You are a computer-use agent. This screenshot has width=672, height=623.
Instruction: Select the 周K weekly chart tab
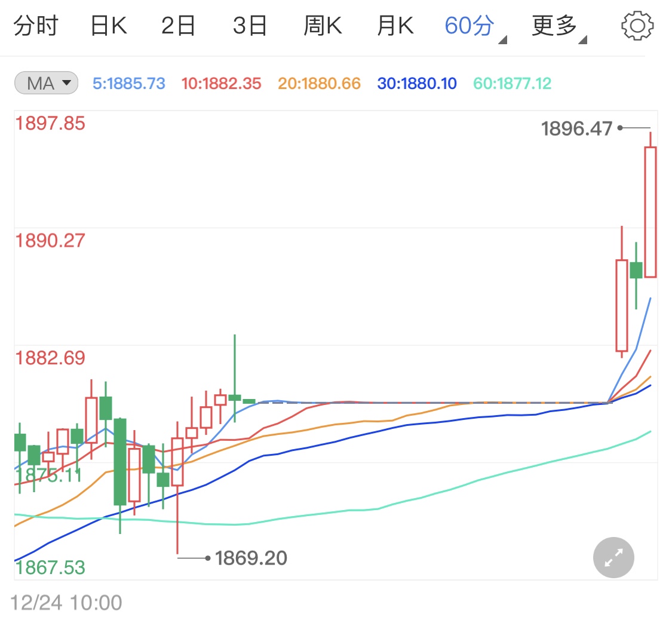[x=323, y=26]
